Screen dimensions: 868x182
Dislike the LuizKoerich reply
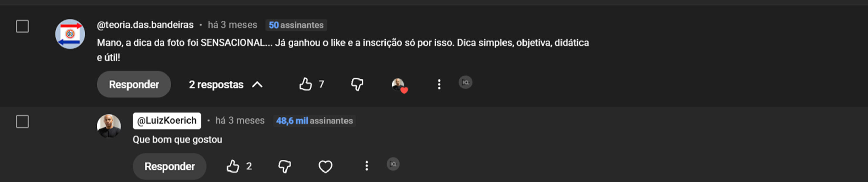coord(284,166)
